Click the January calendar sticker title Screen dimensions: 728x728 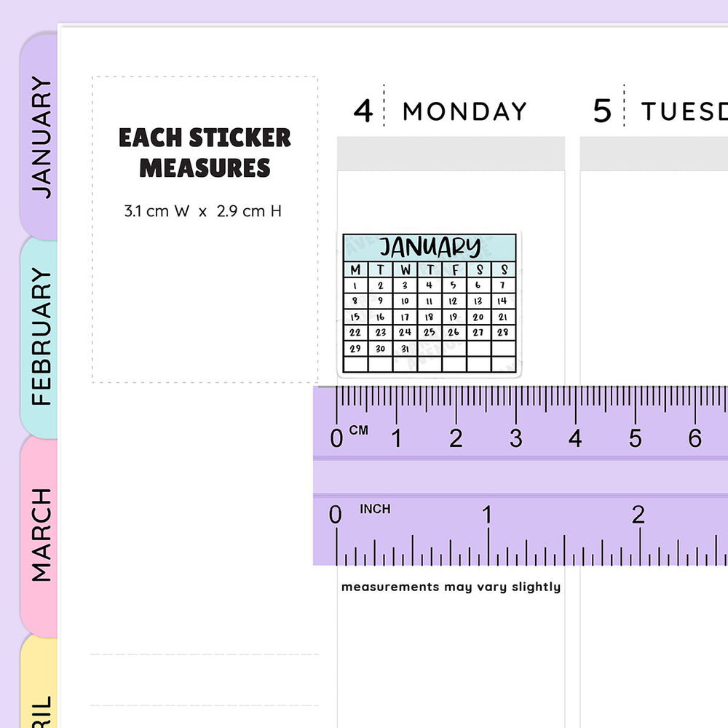point(430,248)
